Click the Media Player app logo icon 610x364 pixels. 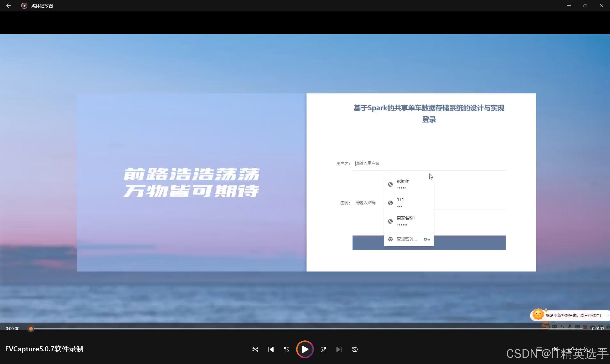coord(24,6)
